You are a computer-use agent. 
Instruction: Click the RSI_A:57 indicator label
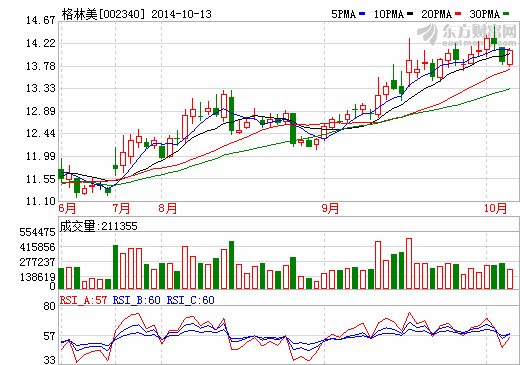click(83, 300)
